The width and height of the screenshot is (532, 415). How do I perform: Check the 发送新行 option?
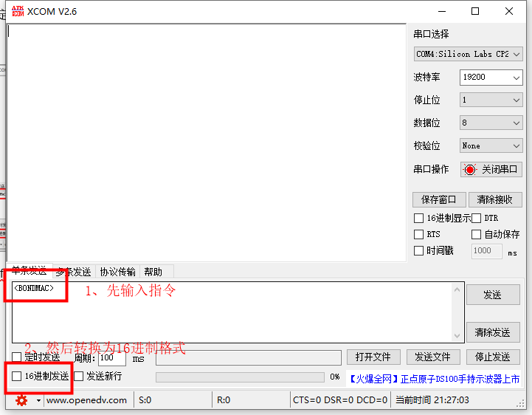[x=79, y=377]
